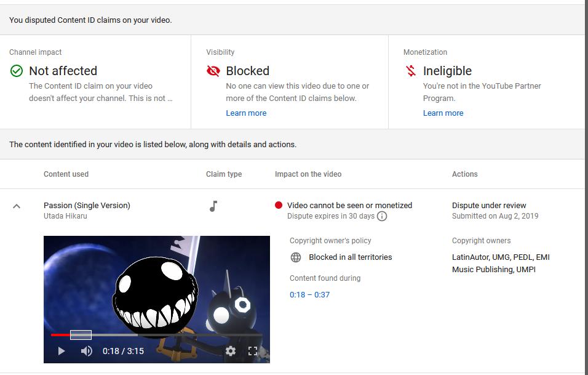Click the Content found during label
The width and height of the screenshot is (588, 375).
click(325, 278)
